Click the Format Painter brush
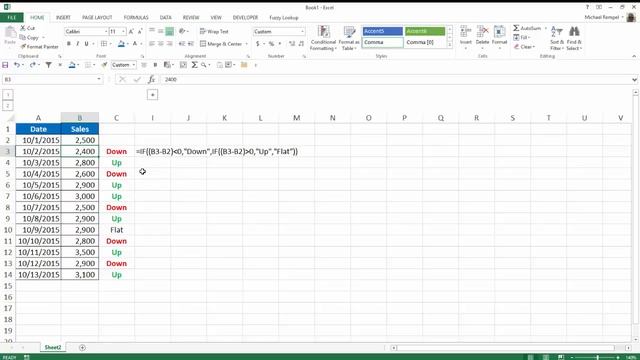The image size is (640, 360). pos(23,47)
